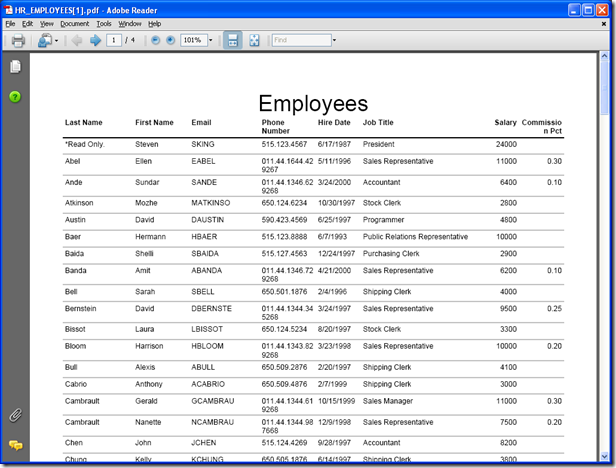Expand the collaborate icon dropdown arrow
The height and width of the screenshot is (468, 616).
57,40
